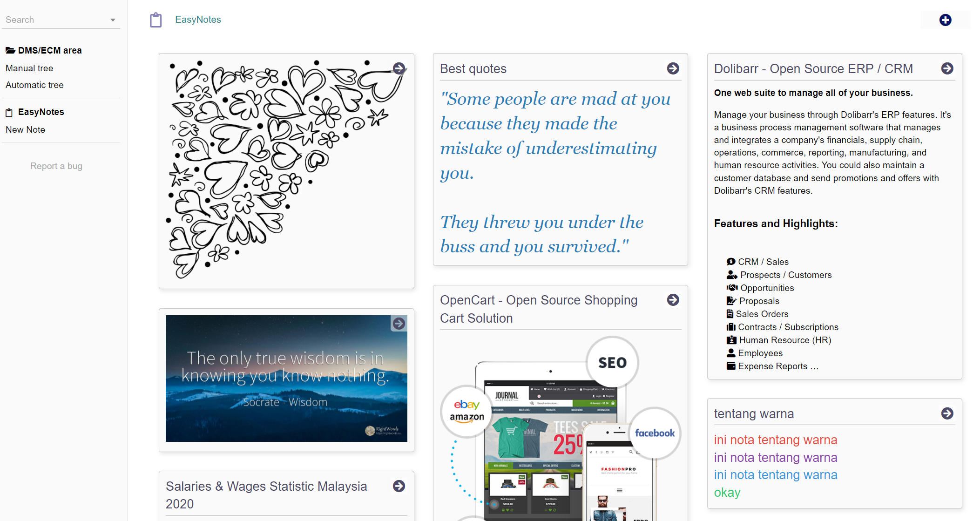Open New Note from sidebar
Image resolution: width=980 pixels, height=521 pixels.
click(25, 129)
